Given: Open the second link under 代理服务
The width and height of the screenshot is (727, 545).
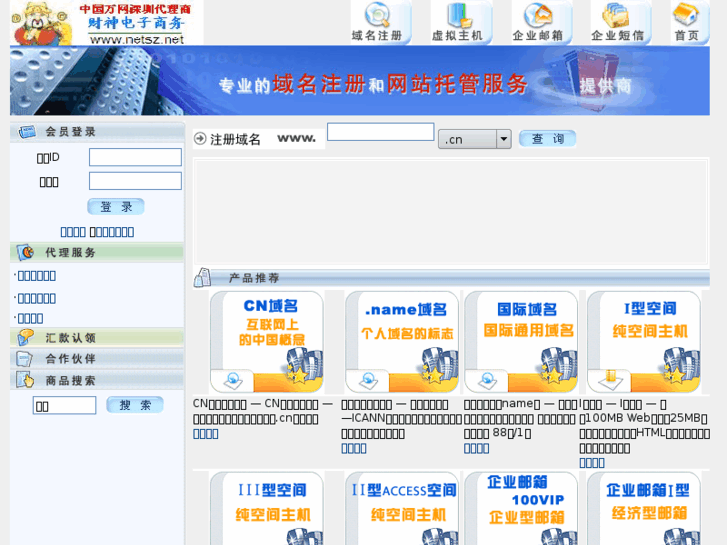Looking at the screenshot, I should pos(37,299).
